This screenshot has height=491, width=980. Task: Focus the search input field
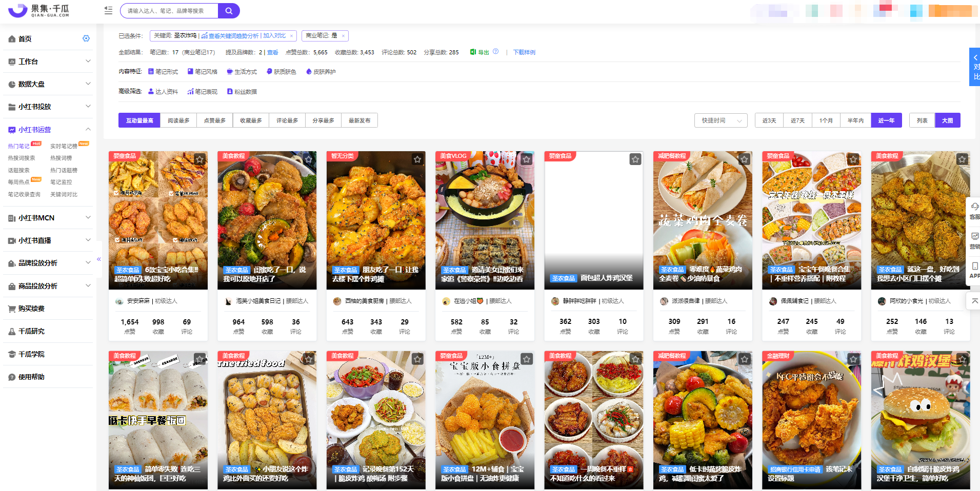coord(170,11)
